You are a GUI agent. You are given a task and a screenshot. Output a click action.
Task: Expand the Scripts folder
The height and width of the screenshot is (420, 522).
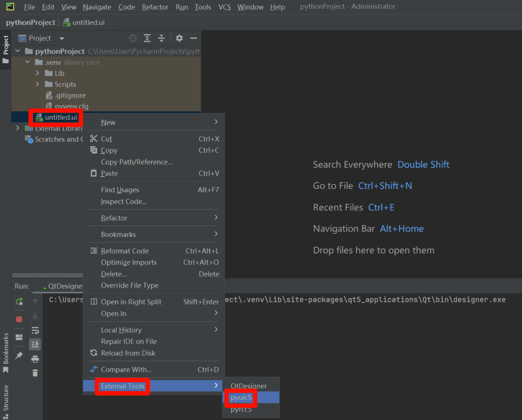(x=37, y=84)
